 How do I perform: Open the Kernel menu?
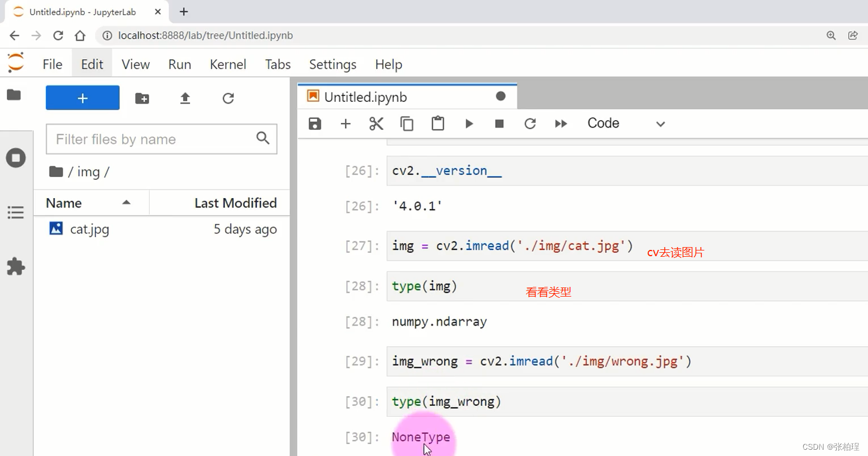click(228, 64)
